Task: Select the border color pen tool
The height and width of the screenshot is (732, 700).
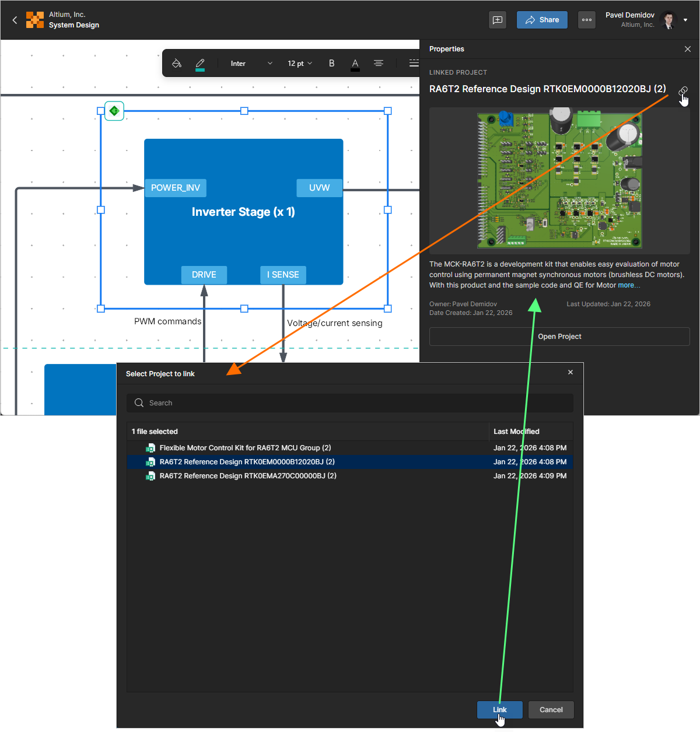Action: [200, 64]
